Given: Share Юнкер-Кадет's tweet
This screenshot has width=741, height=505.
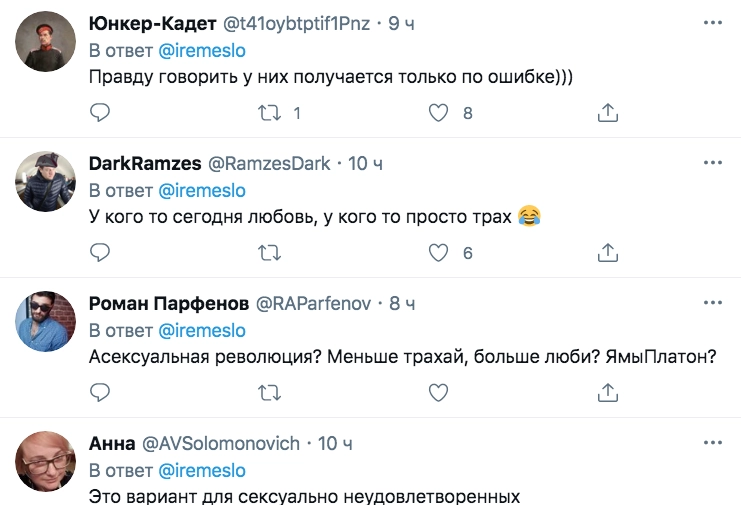Looking at the screenshot, I should (x=608, y=114).
